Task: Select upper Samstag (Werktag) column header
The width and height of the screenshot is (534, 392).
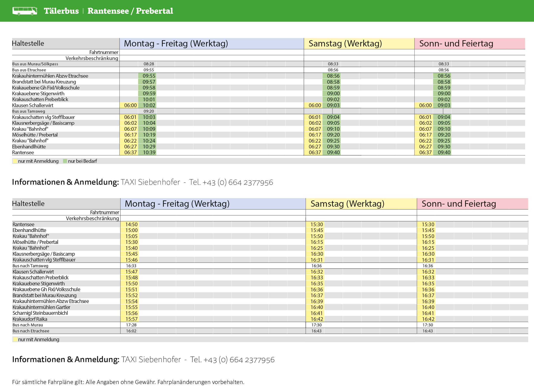Action: (345, 43)
